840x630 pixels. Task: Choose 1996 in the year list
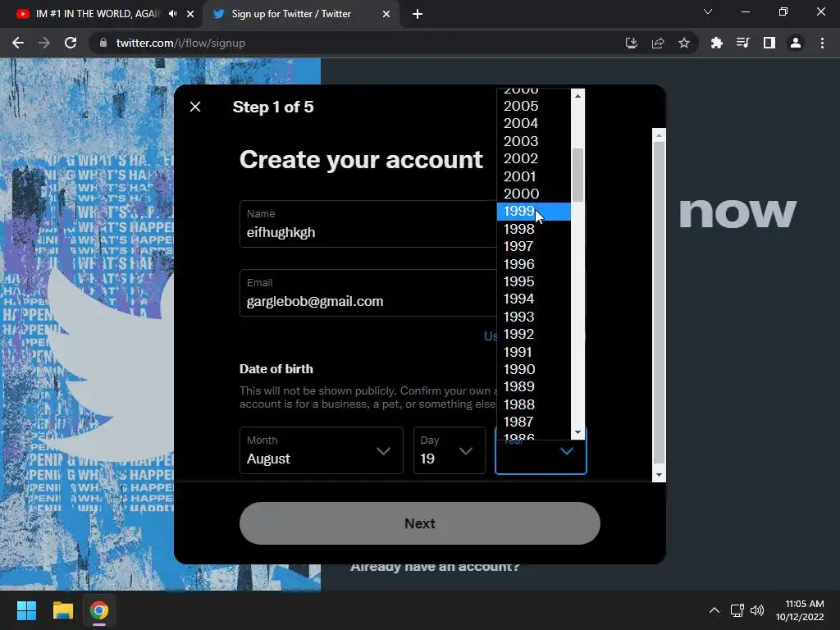click(533, 264)
